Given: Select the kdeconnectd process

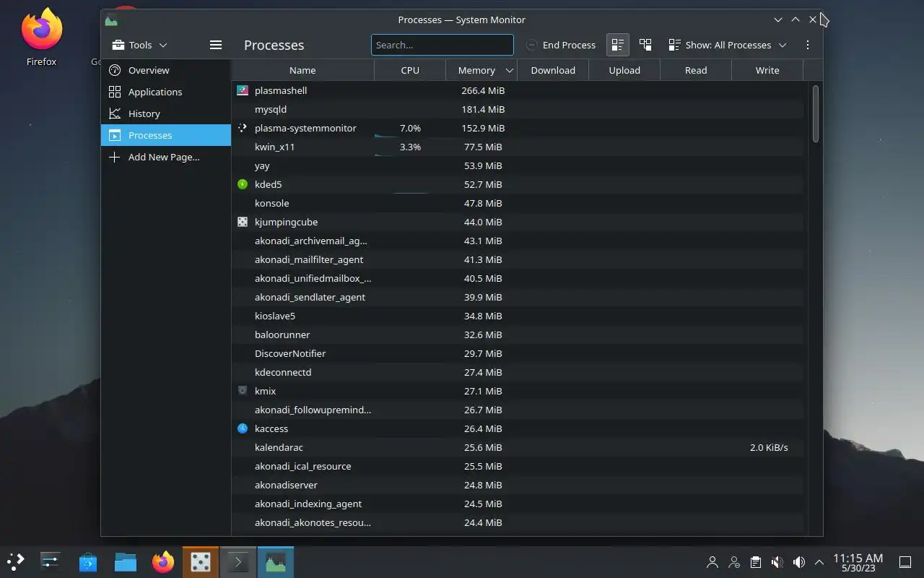Looking at the screenshot, I should coord(518,372).
